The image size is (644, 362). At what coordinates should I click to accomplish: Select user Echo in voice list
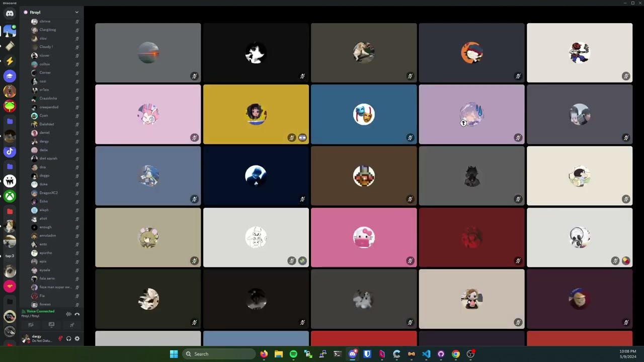[x=54, y=201]
